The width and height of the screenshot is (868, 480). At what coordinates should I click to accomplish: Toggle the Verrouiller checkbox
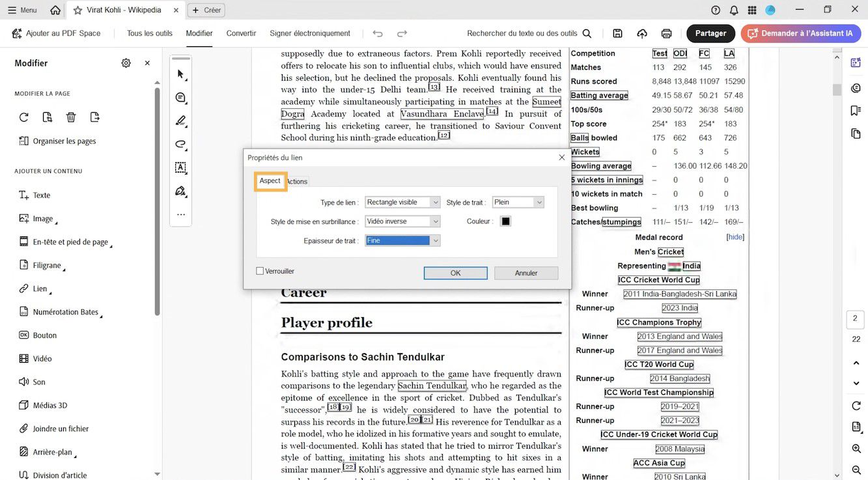(260, 271)
